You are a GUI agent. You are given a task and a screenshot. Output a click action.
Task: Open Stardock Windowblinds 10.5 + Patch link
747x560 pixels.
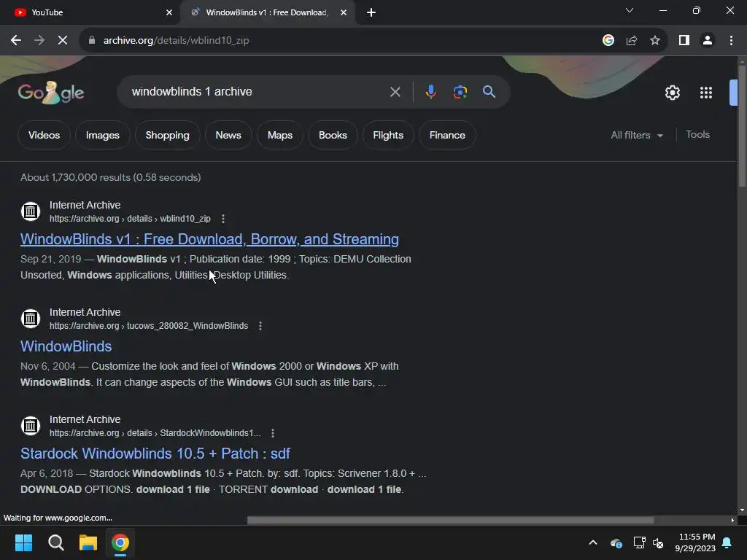155,454
